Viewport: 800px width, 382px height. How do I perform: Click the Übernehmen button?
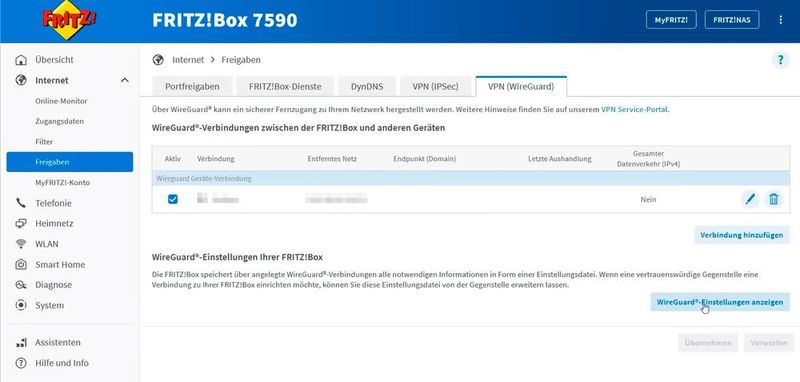[708, 343]
